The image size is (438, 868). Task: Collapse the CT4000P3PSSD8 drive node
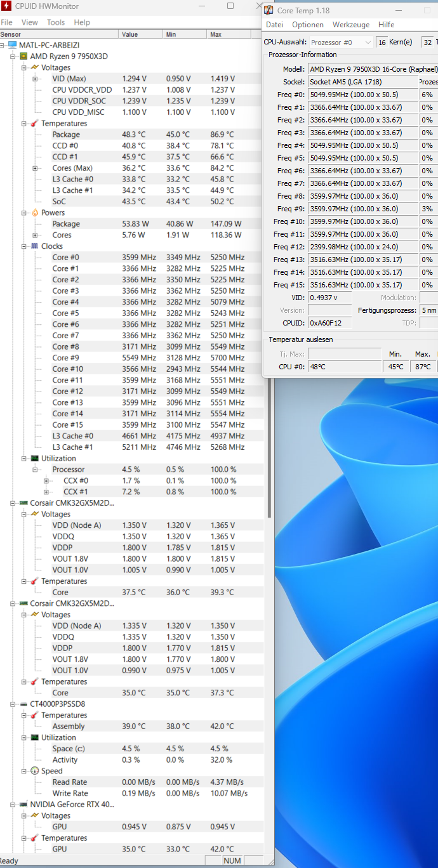pyautogui.click(x=13, y=704)
